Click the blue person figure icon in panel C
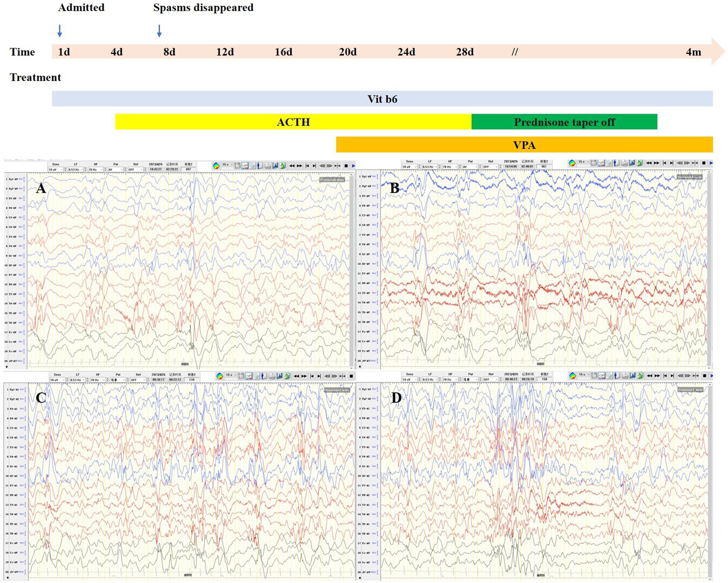Viewport: 728px width, 583px height. (264, 376)
